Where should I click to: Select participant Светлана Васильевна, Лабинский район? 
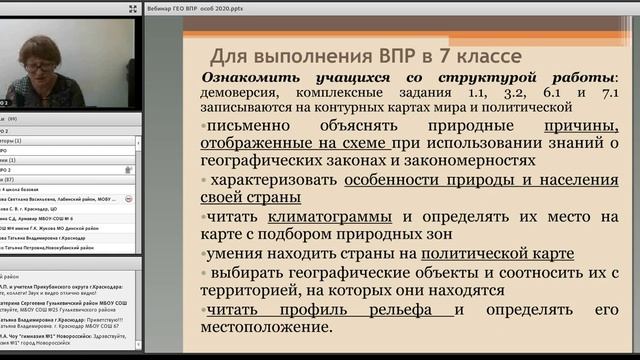pos(67,199)
